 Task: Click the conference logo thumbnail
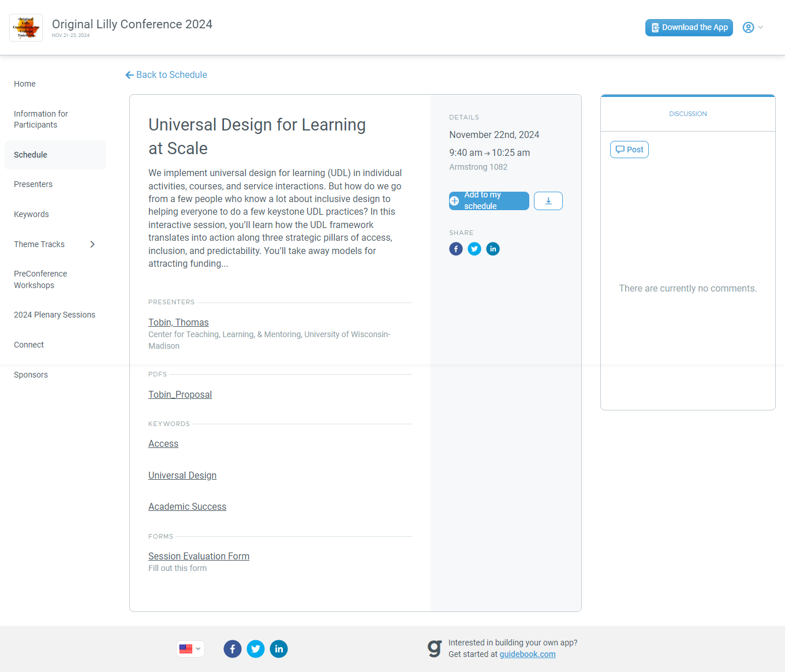26,28
